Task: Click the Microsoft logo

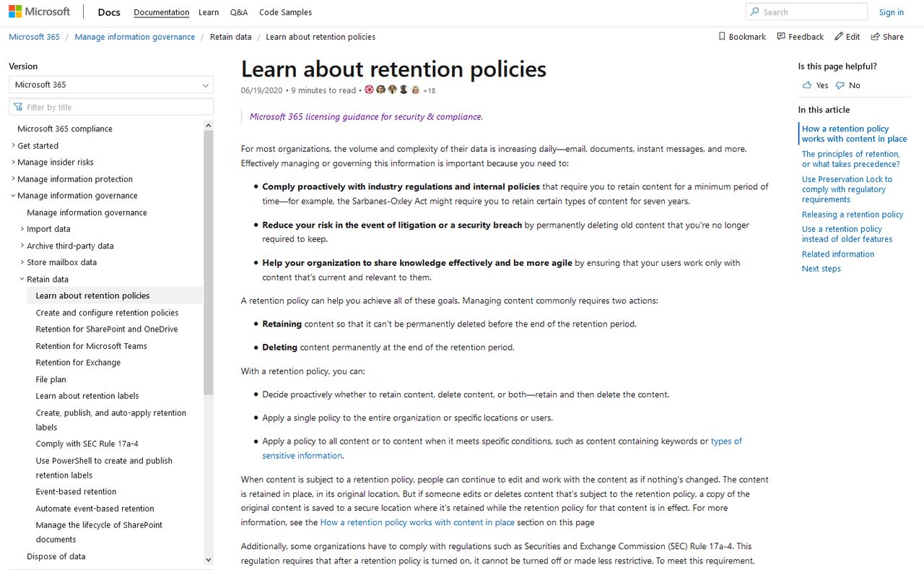Action: [x=40, y=12]
